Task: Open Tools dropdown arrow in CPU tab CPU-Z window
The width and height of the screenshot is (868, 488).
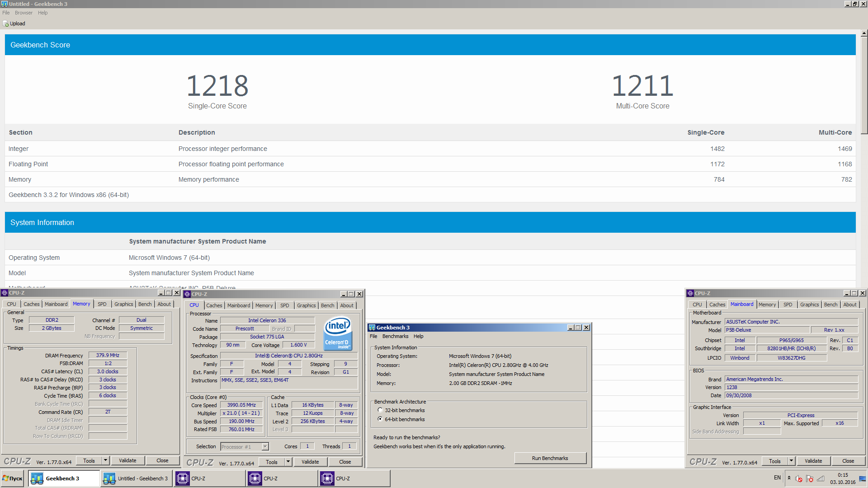Action: 288,462
